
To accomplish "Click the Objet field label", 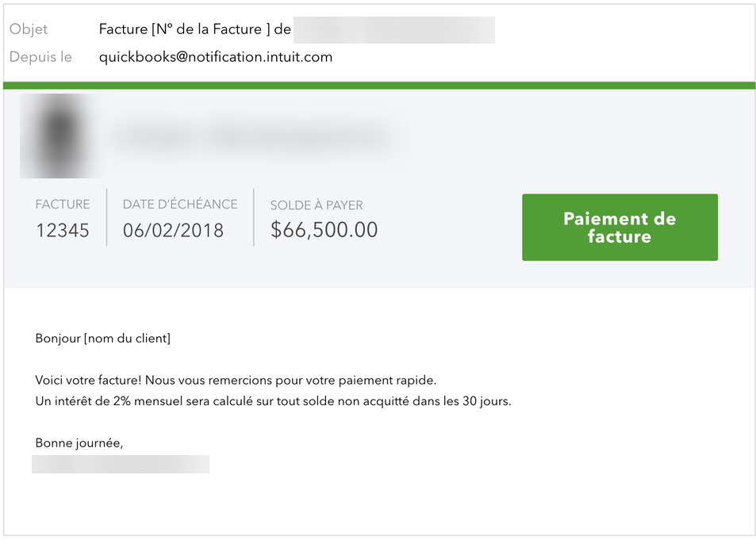I will tap(29, 29).
